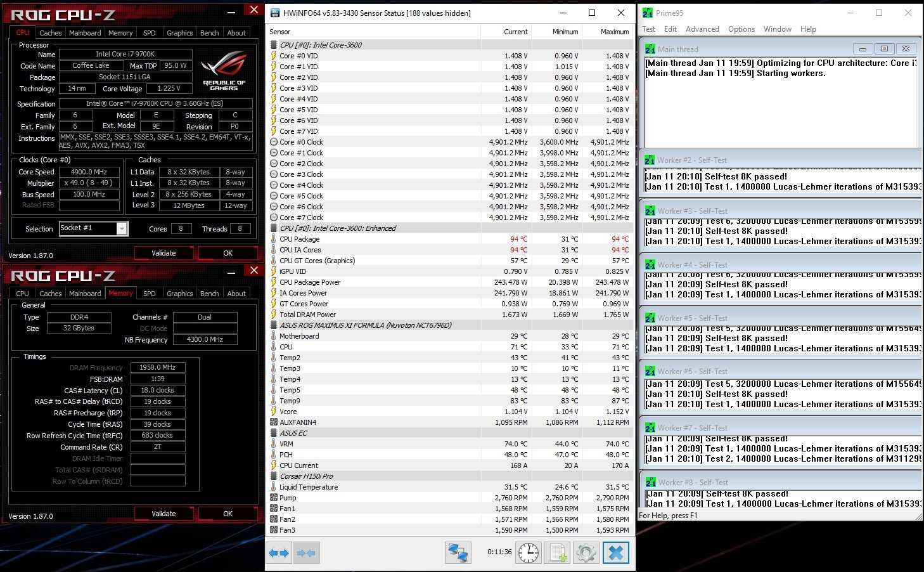The image size is (924, 572).
Task: Click the Worker #5 Self-Test window icon
Action: 650,318
